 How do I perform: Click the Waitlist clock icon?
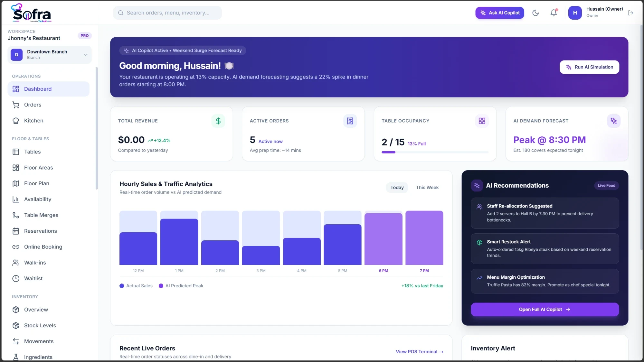(16, 278)
